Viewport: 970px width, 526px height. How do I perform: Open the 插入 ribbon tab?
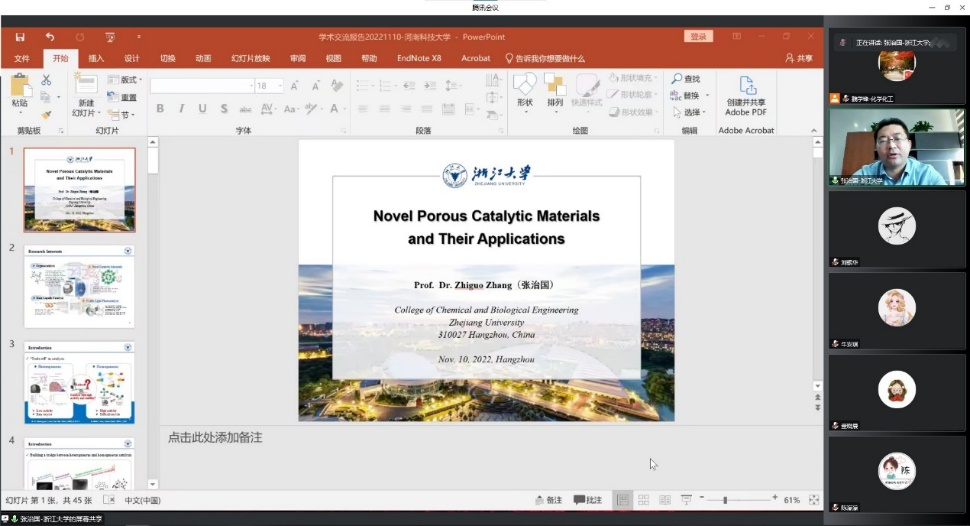point(96,58)
